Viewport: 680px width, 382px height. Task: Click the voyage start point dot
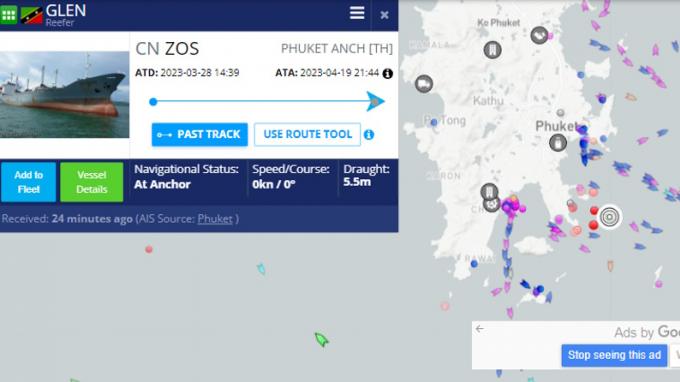pos(153,102)
